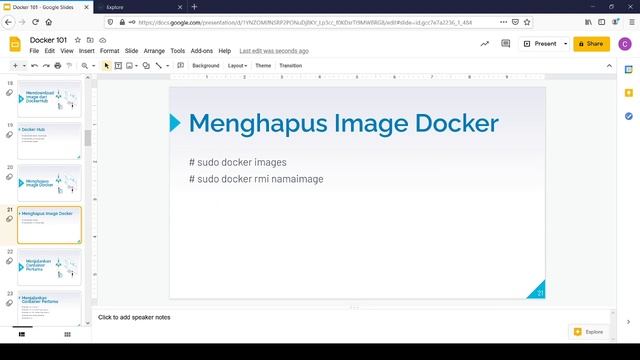Open the Background settings button
The width and height of the screenshot is (640, 360).
[x=206, y=66]
